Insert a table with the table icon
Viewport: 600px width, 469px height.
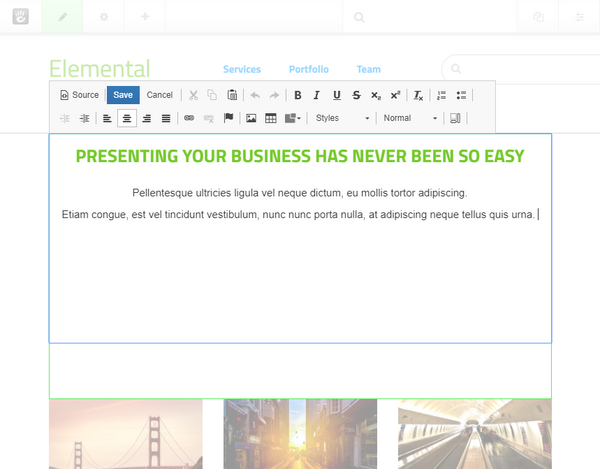click(x=270, y=118)
